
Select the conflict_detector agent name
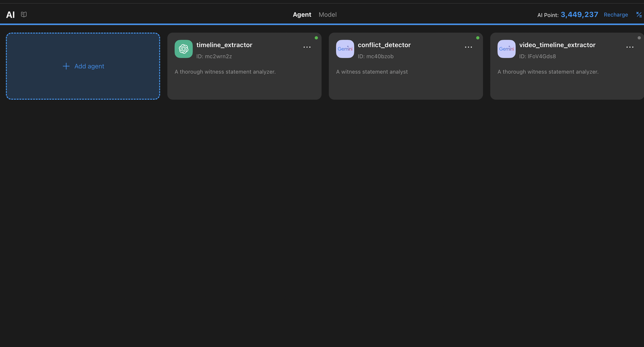pyautogui.click(x=384, y=45)
